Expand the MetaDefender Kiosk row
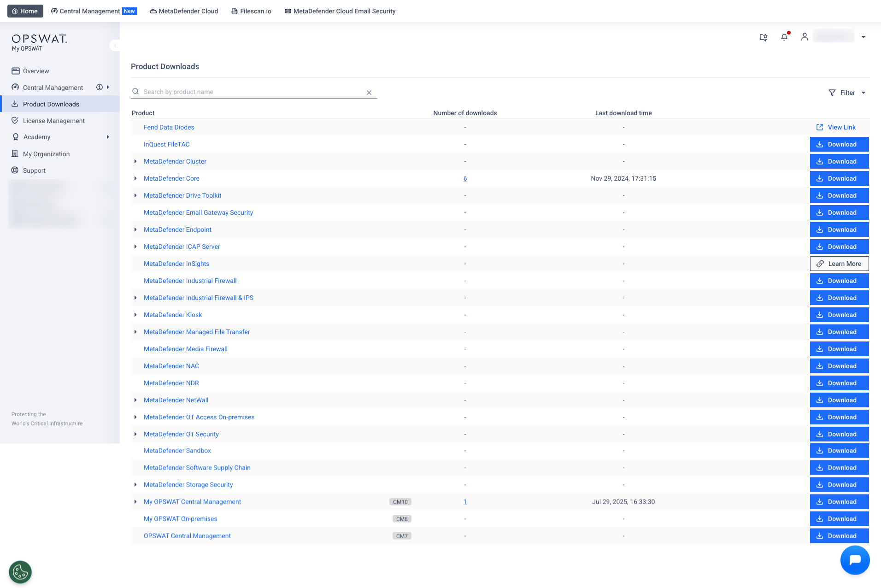Viewport: 881px width, 588px height. 135,315
